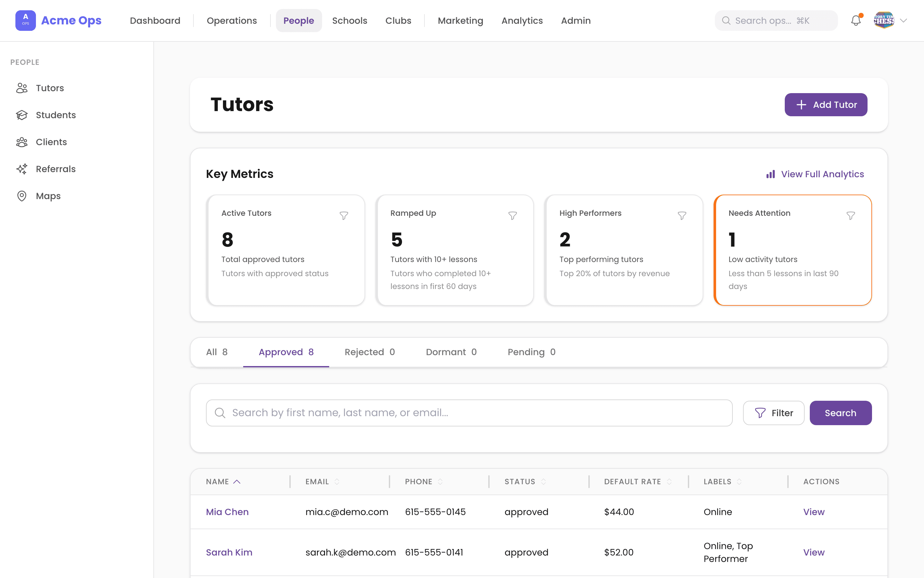Sort table by Status column
Image resolution: width=924 pixels, height=578 pixels.
coord(543,482)
